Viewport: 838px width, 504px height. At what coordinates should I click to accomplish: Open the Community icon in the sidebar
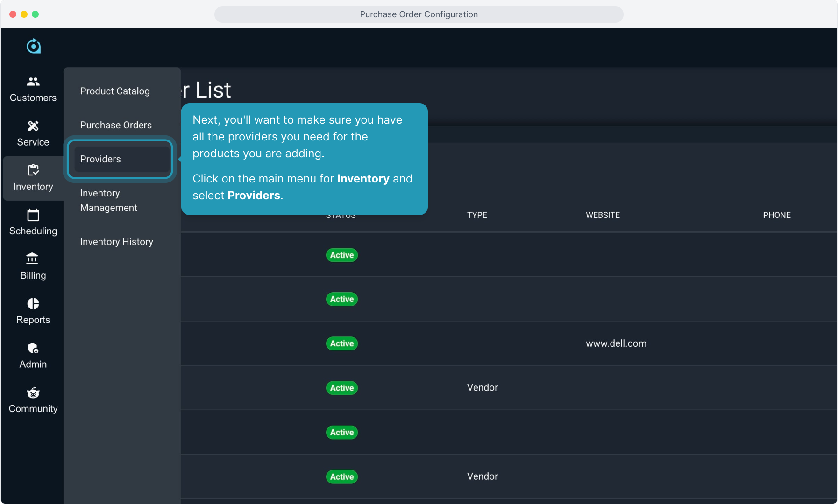coord(33,393)
